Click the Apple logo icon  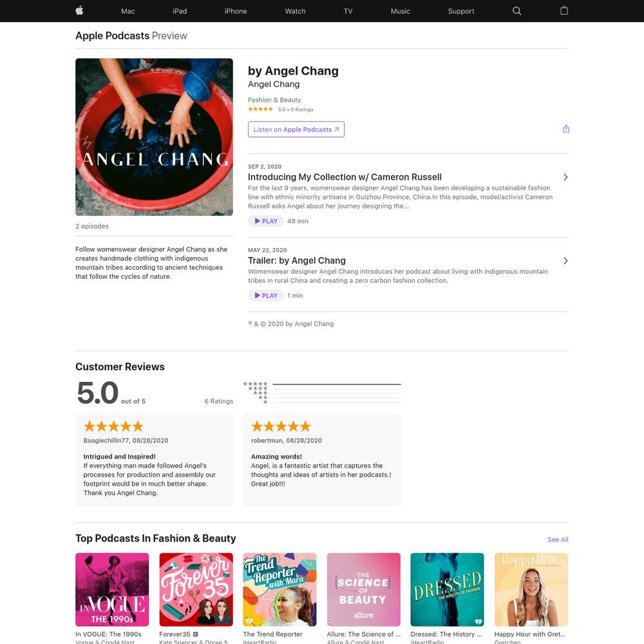79,11
